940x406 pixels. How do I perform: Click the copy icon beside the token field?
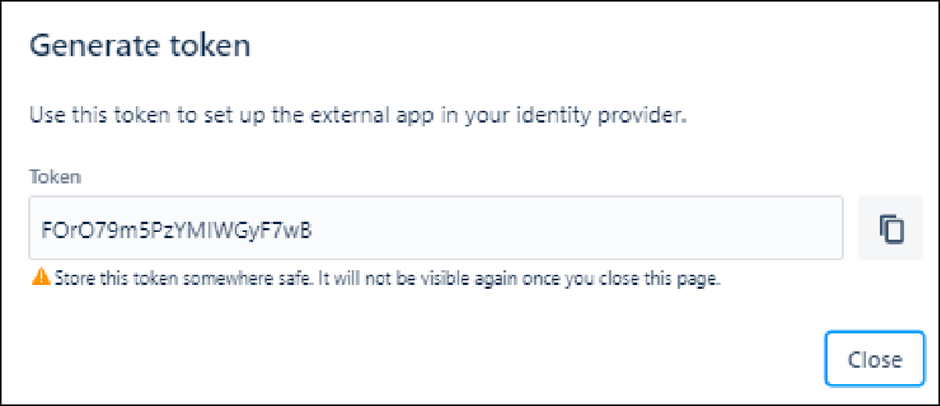point(891,229)
